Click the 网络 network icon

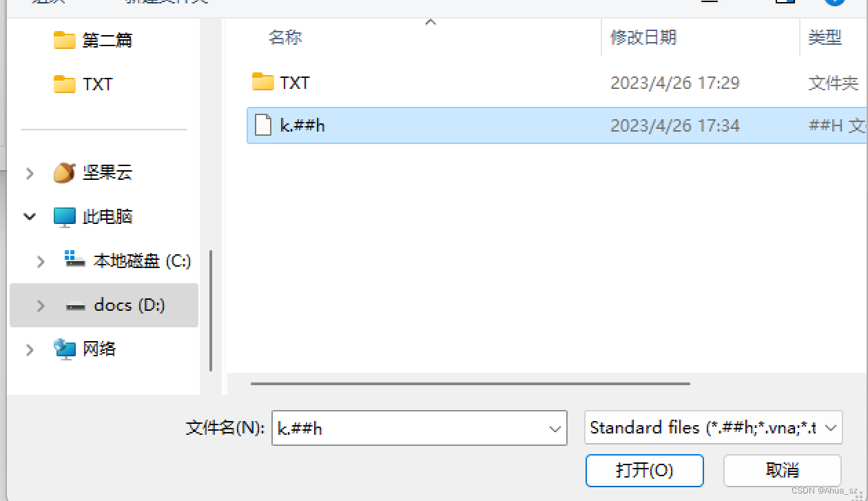pyautogui.click(x=65, y=349)
